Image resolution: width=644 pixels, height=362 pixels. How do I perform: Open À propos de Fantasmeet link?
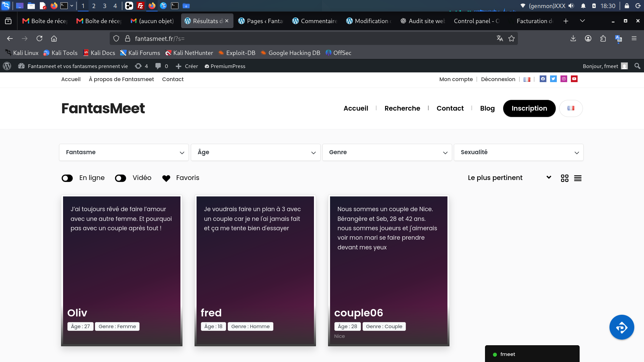pyautogui.click(x=121, y=79)
